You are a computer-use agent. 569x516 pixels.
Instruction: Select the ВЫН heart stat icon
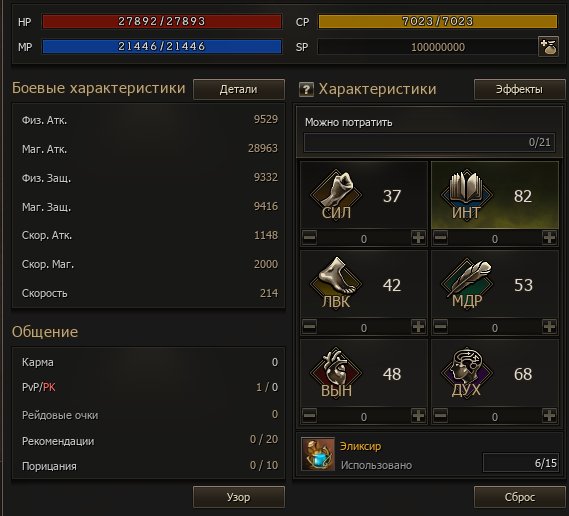tap(336, 373)
